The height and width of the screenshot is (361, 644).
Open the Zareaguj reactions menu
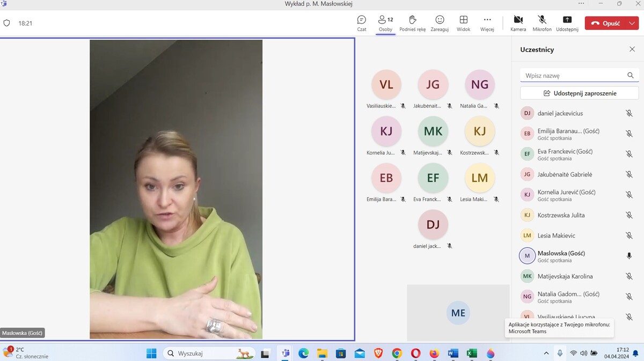[x=440, y=23]
